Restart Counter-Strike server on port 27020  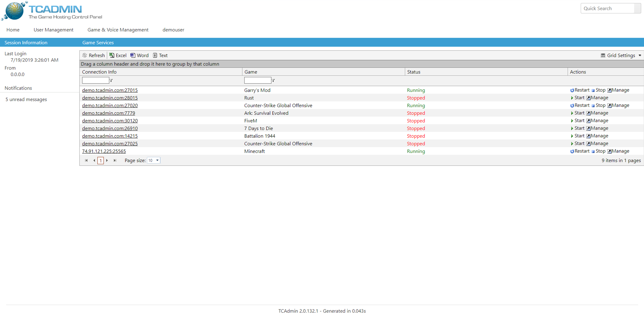(x=580, y=105)
